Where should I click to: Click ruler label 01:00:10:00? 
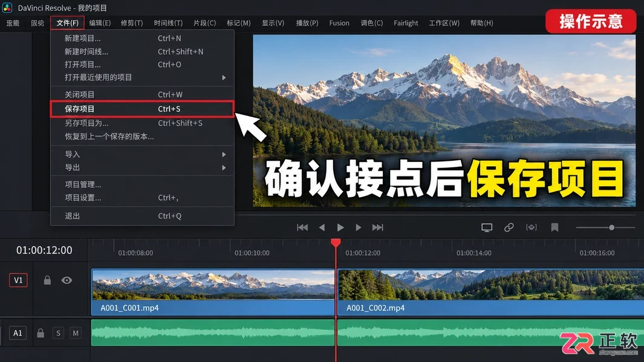(x=252, y=253)
